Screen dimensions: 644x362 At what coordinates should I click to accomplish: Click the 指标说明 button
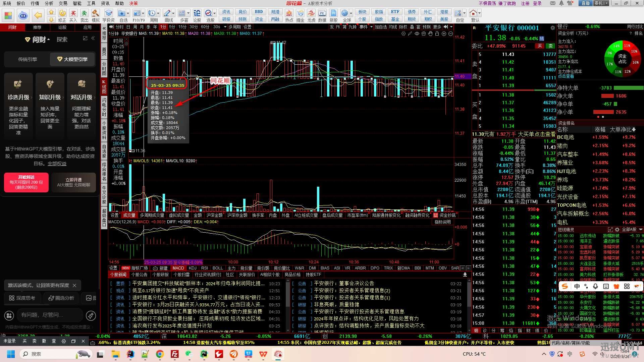click(x=442, y=222)
